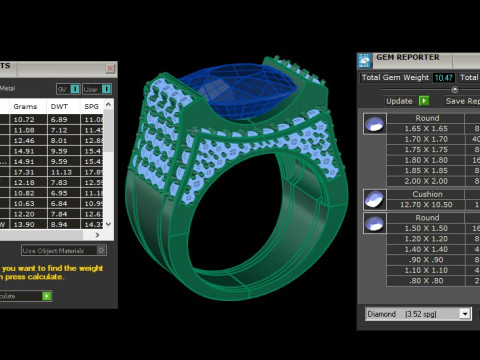Close the metal weights panel

[110, 69]
